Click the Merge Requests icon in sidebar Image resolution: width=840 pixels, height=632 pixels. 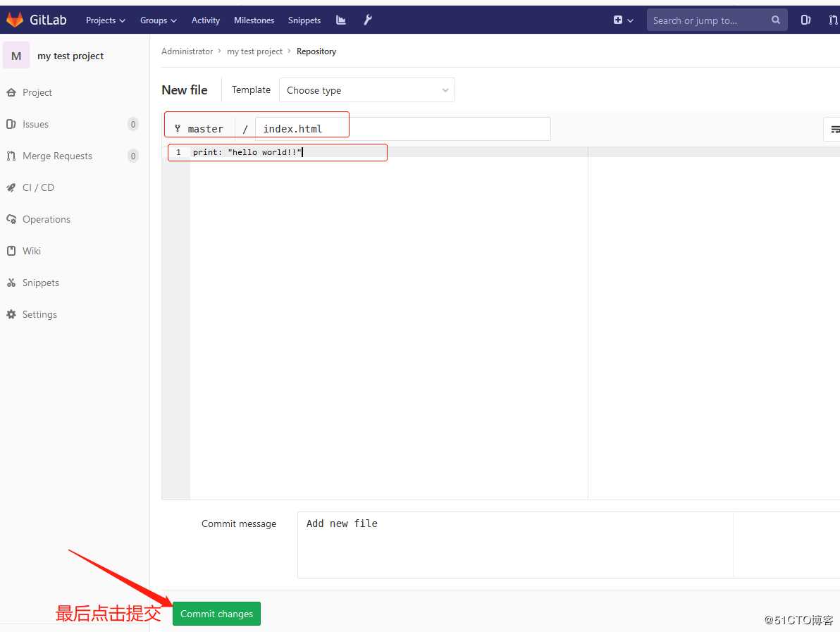coord(11,156)
